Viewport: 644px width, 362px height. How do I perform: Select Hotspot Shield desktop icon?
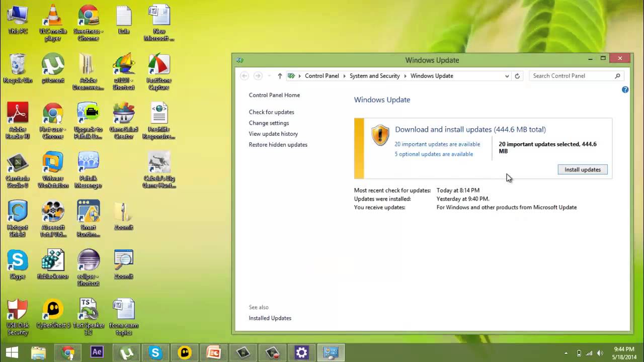tap(18, 219)
